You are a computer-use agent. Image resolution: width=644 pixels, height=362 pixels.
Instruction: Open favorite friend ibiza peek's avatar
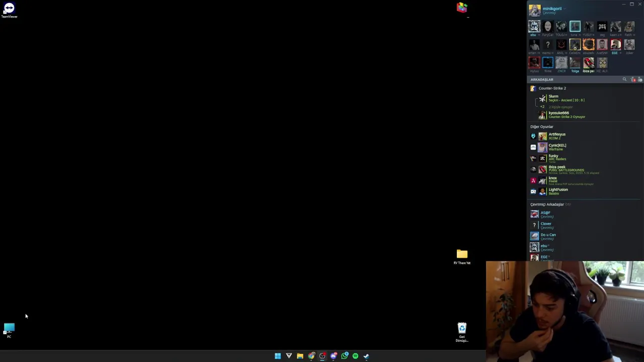589,62
